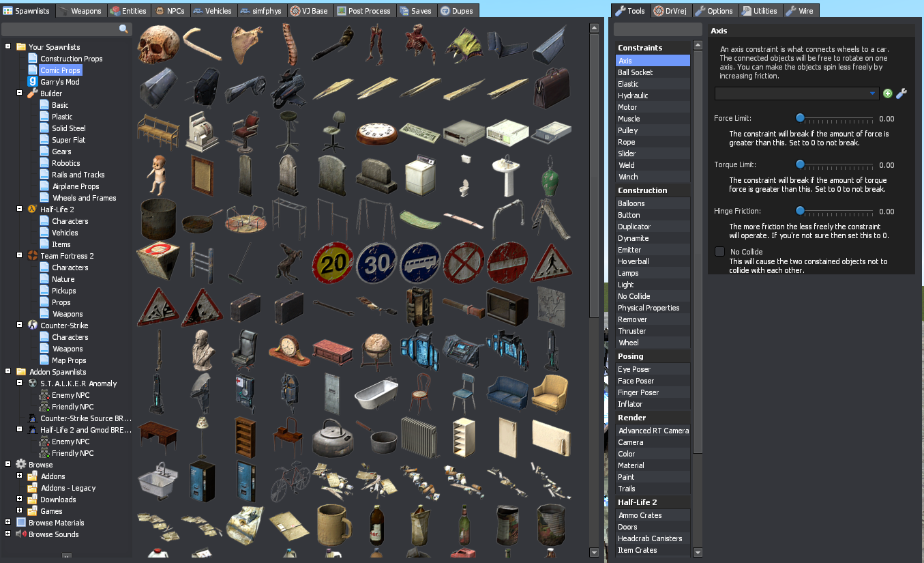Spawn the blue bus road sign

(x=421, y=264)
